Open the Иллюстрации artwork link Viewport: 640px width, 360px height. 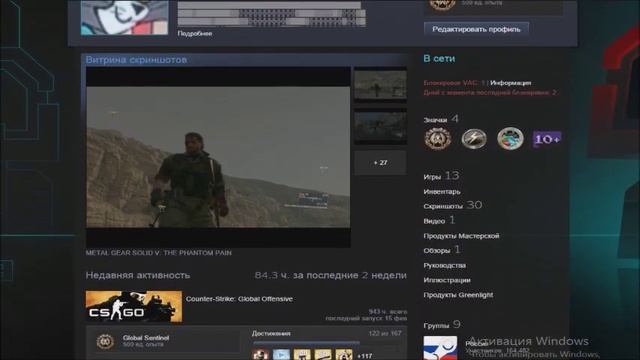pos(447,280)
